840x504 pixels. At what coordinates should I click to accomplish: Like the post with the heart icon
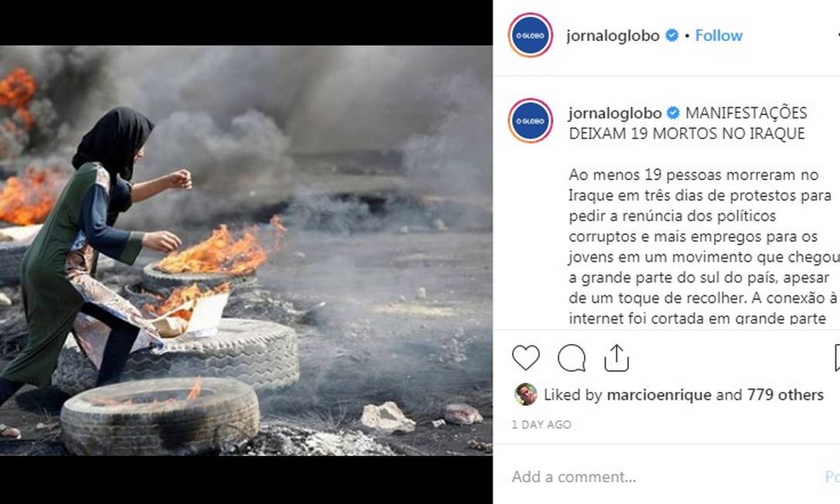(525, 358)
